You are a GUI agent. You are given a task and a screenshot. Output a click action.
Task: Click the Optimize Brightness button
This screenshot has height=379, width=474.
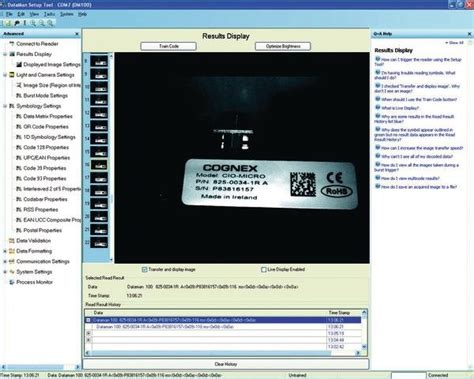(x=283, y=46)
